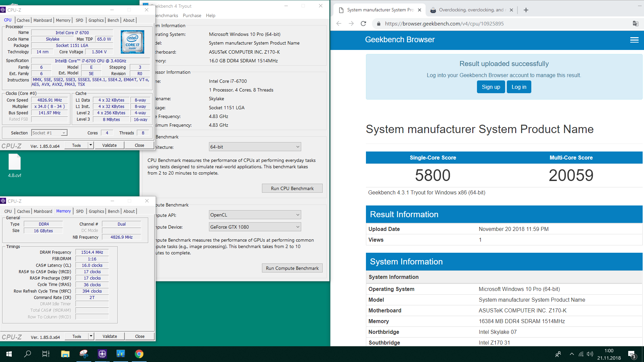Open Task View on the taskbar
644x362 pixels.
tap(46, 354)
